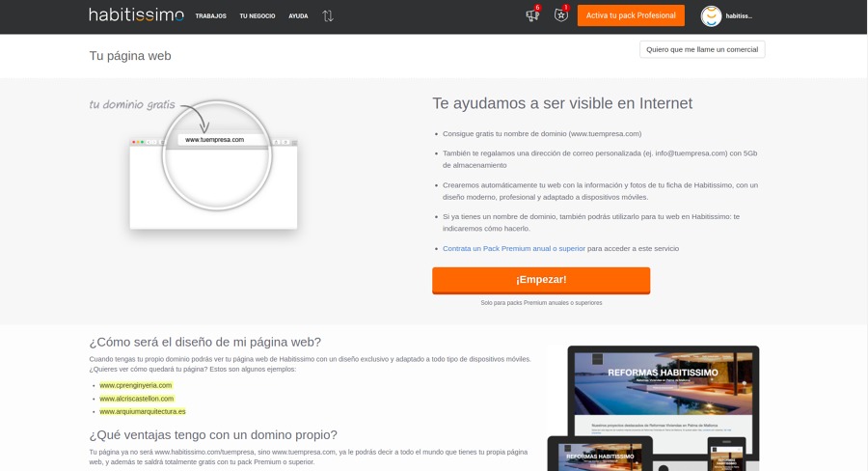
Task: Click 'Solo para packs Premium anuales o superiores' note
Action: 541,303
